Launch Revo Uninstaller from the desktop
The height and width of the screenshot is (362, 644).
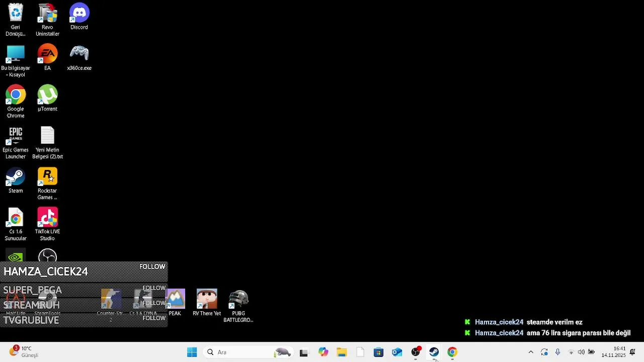click(x=47, y=20)
